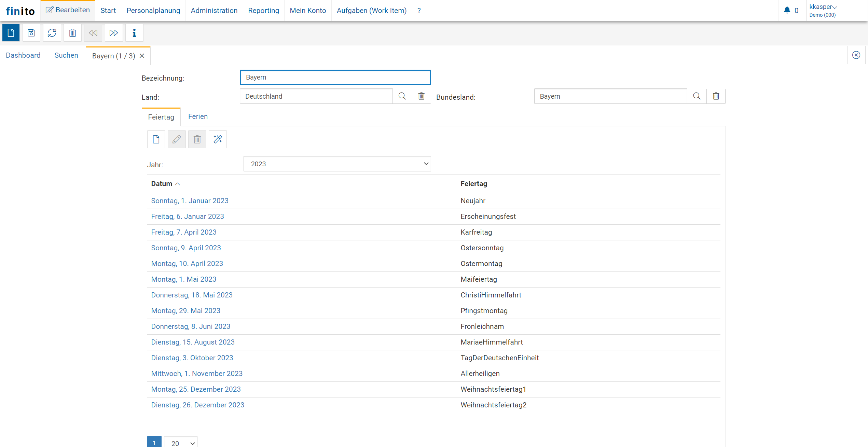
Task: Expand the kkasper user menu
Action: pyautogui.click(x=823, y=7)
